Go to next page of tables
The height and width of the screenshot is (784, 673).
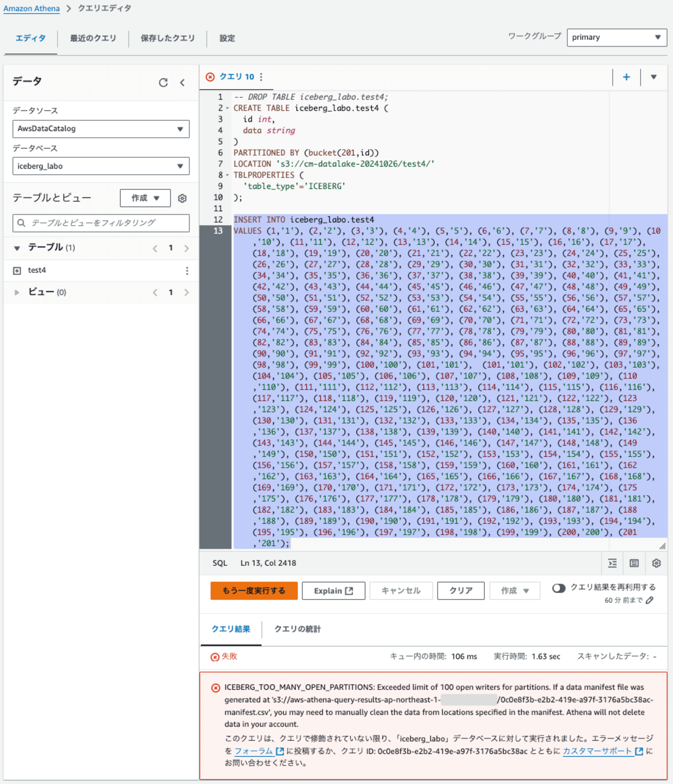[187, 248]
